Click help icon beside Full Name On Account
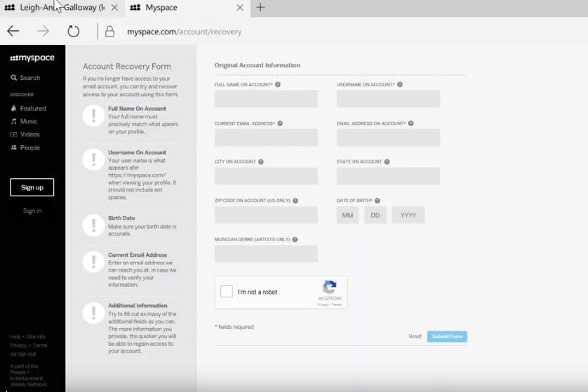This screenshot has width=588, height=392. point(278,84)
